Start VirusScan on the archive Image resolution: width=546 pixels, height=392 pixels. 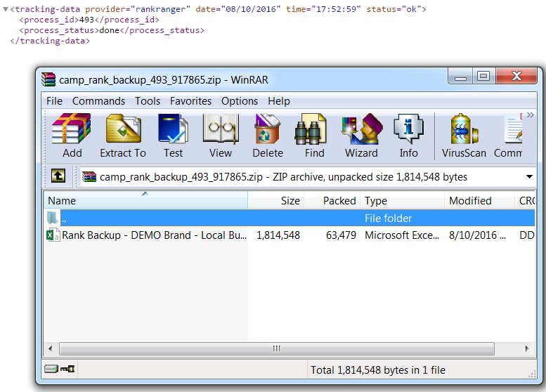coord(464,136)
